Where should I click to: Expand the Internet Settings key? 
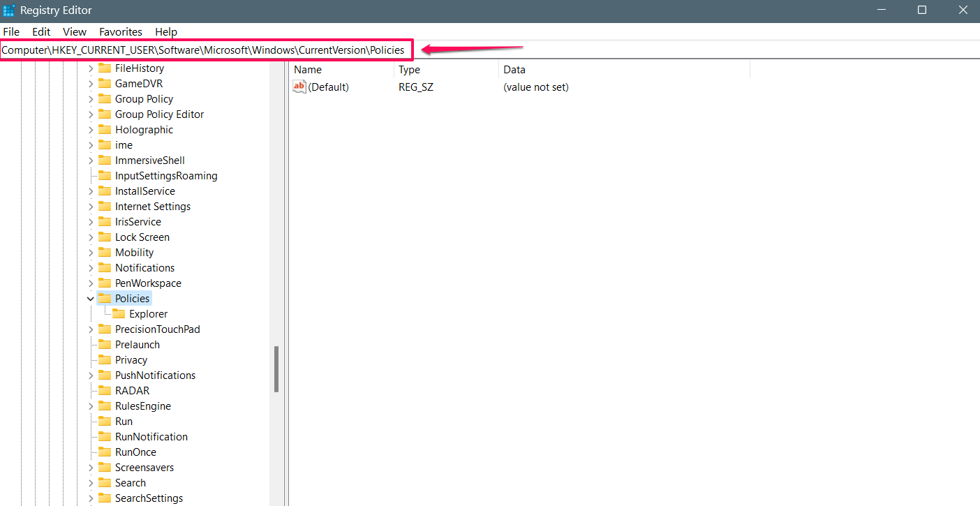[91, 207]
